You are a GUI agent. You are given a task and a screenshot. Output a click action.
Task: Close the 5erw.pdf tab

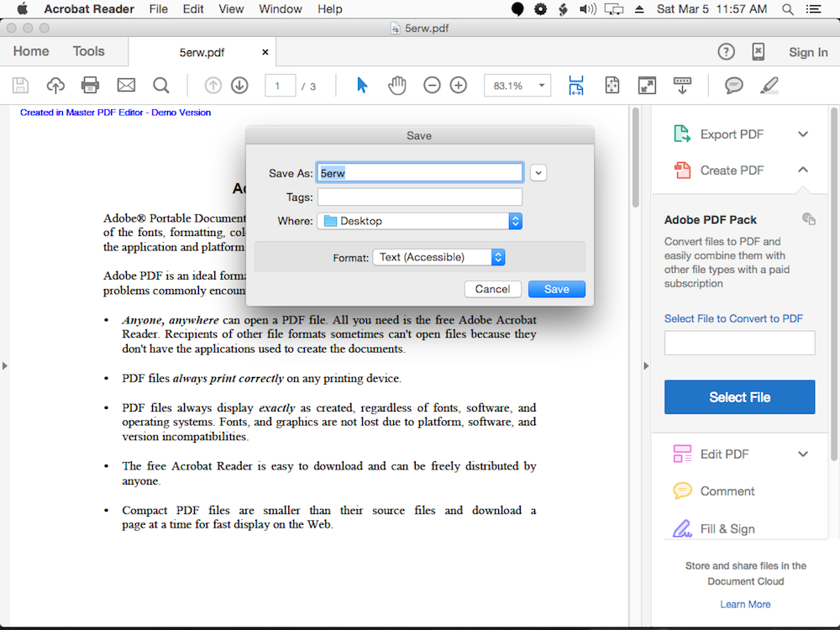pyautogui.click(x=265, y=52)
